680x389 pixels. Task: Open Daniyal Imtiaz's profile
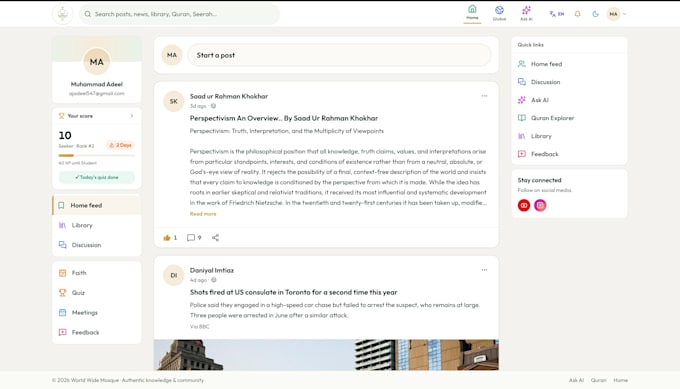pyautogui.click(x=212, y=270)
